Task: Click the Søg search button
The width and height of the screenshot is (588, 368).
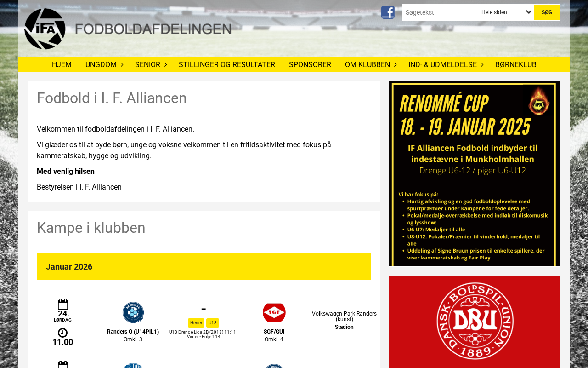Action: point(547,12)
